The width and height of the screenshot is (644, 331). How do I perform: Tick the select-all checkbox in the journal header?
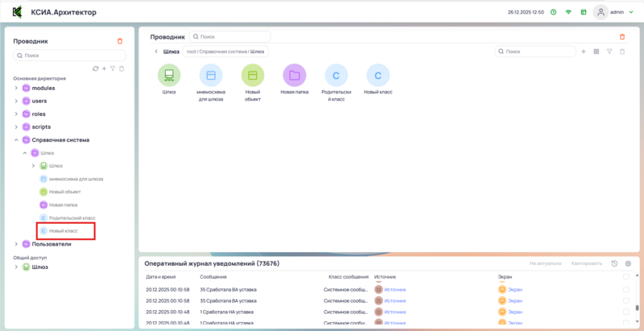[x=626, y=276]
